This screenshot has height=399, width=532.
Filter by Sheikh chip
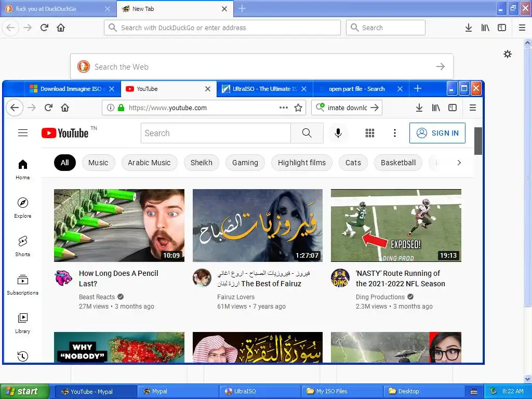click(x=202, y=163)
